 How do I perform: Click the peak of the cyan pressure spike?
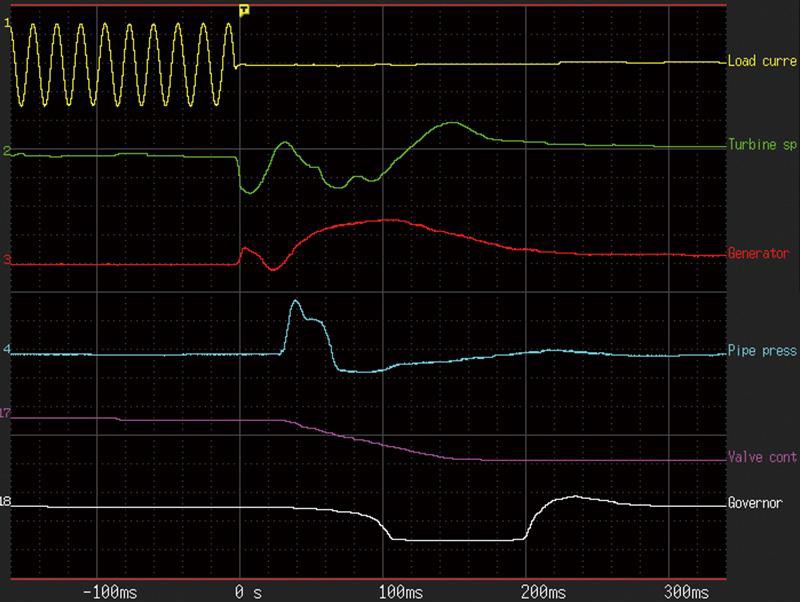(x=295, y=301)
